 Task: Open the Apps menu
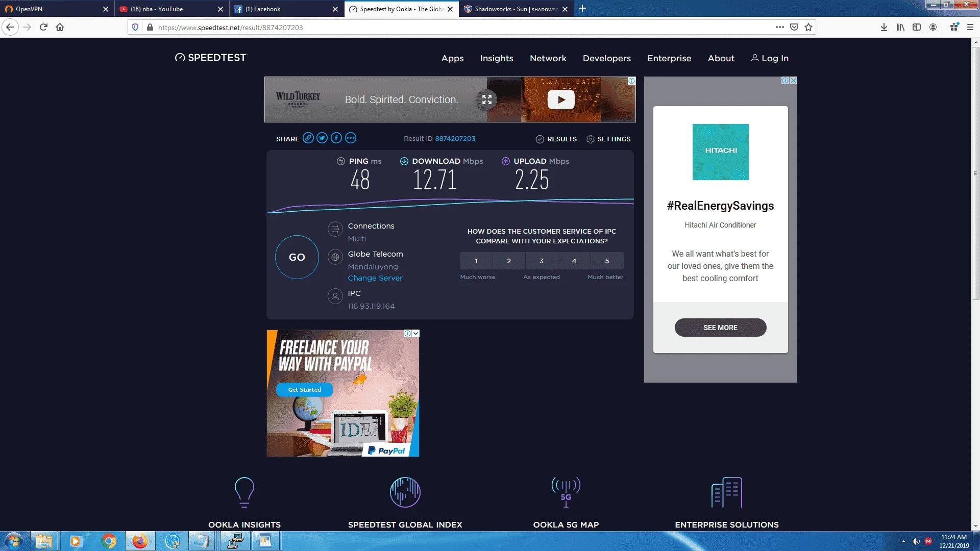click(453, 58)
